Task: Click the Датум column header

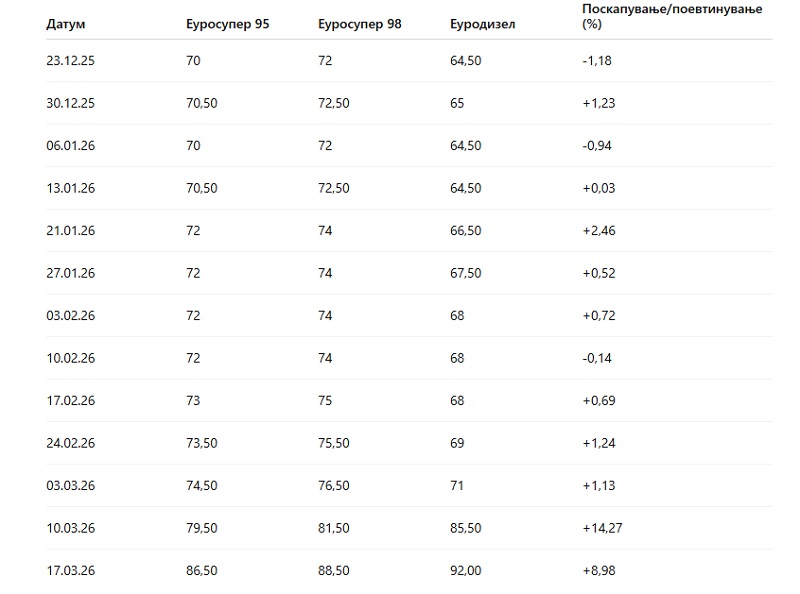Action: coord(65,24)
